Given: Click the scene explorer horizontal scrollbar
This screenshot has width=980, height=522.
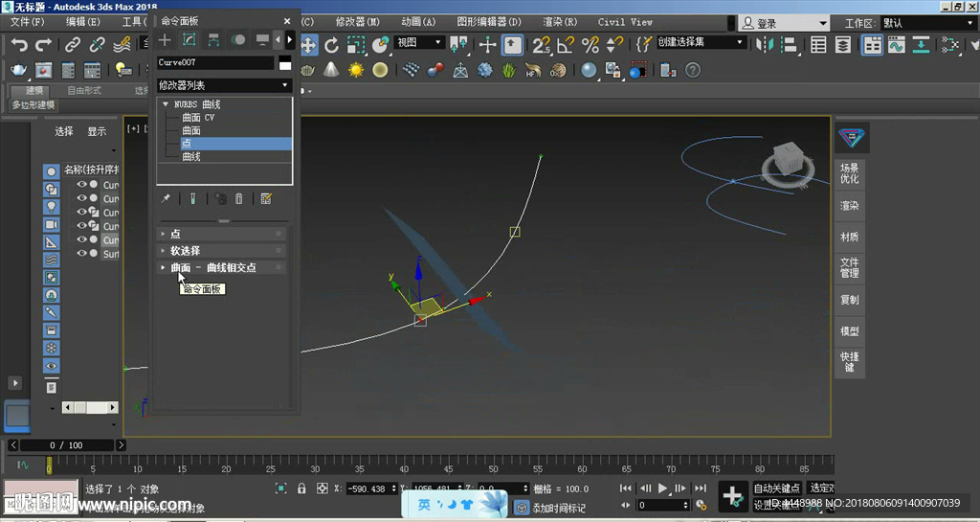Looking at the screenshot, I should tap(91, 408).
